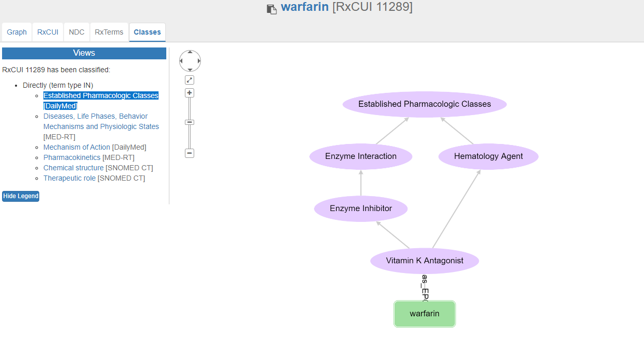Switch to the Graph tab
644x338 pixels.
click(17, 32)
